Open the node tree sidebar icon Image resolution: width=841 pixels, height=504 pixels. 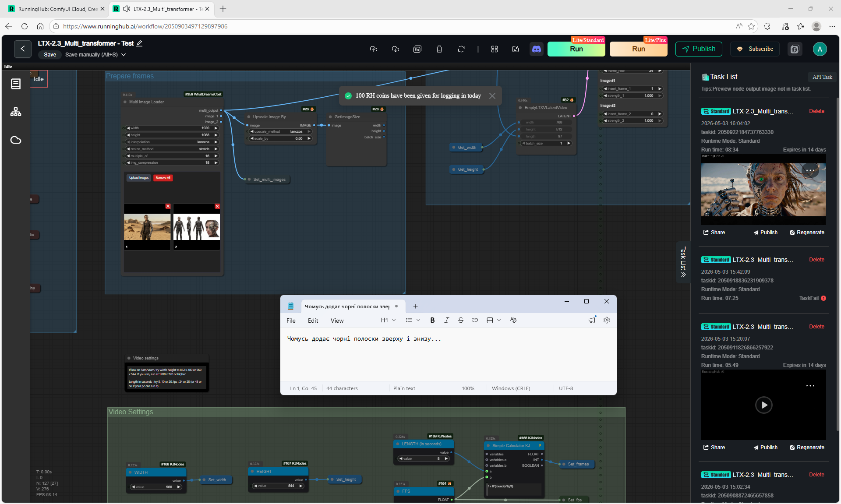tap(16, 112)
